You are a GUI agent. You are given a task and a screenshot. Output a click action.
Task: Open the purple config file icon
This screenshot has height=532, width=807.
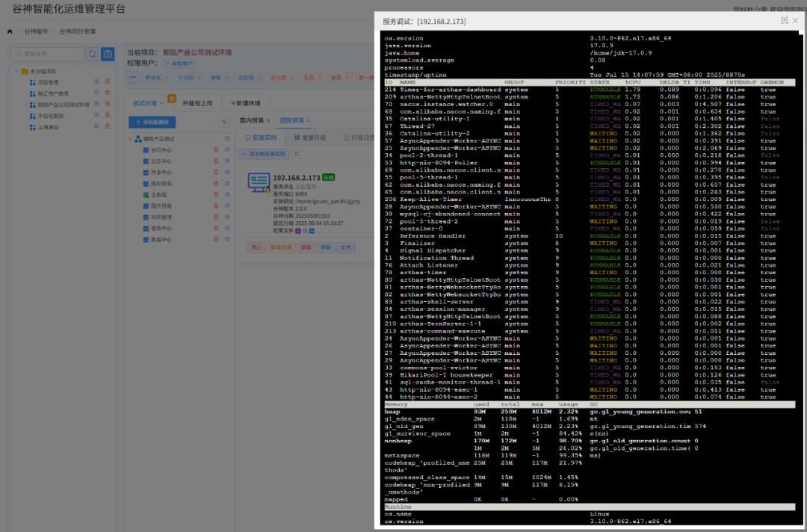(298, 231)
